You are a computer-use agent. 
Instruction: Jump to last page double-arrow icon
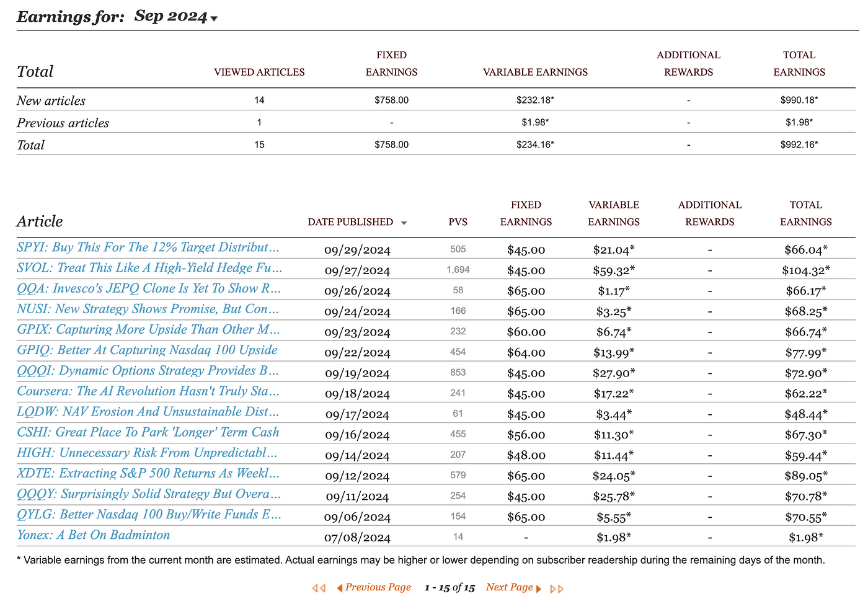[x=557, y=589]
